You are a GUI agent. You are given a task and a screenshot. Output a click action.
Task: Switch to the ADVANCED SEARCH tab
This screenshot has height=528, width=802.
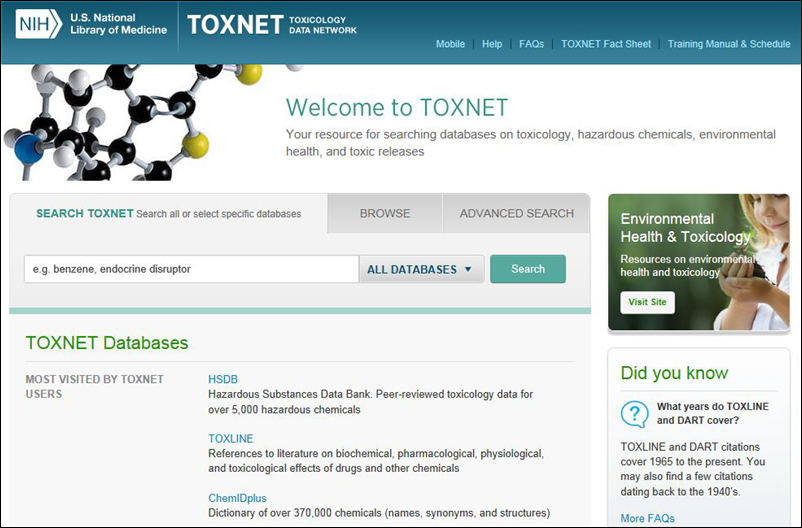517,213
